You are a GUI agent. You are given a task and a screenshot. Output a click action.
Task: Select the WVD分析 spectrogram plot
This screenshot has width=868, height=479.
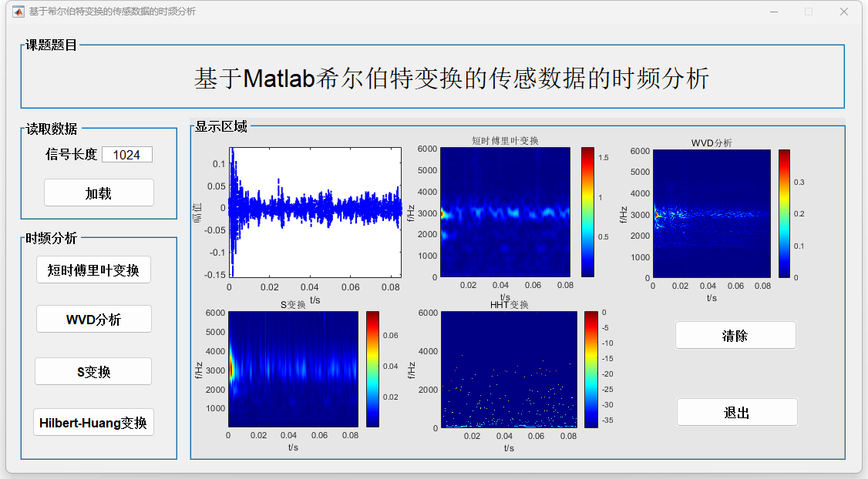[x=712, y=213]
